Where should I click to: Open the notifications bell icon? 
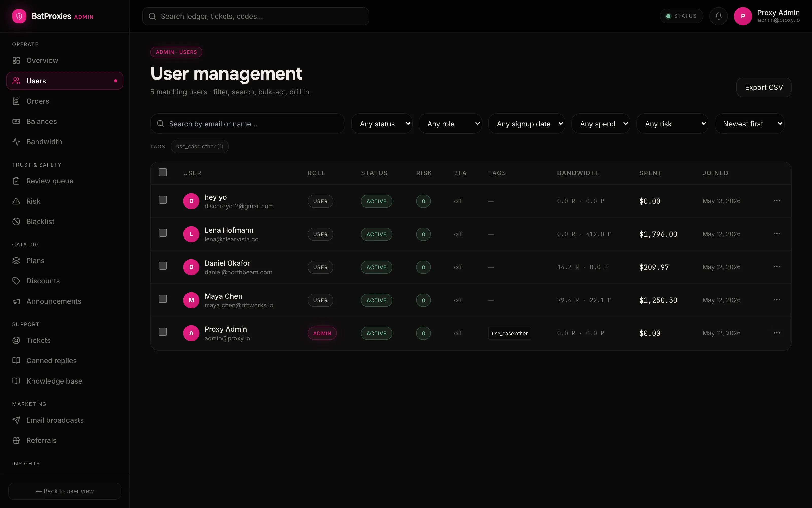pyautogui.click(x=718, y=16)
